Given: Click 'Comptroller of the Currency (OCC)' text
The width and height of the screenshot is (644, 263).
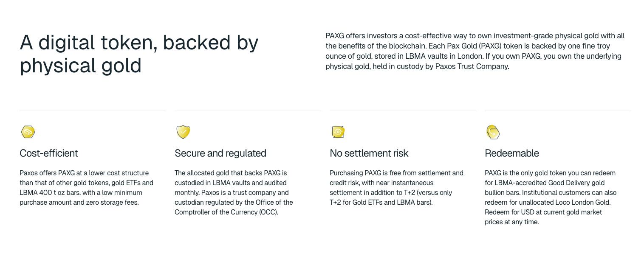Looking at the screenshot, I should click(x=226, y=212).
